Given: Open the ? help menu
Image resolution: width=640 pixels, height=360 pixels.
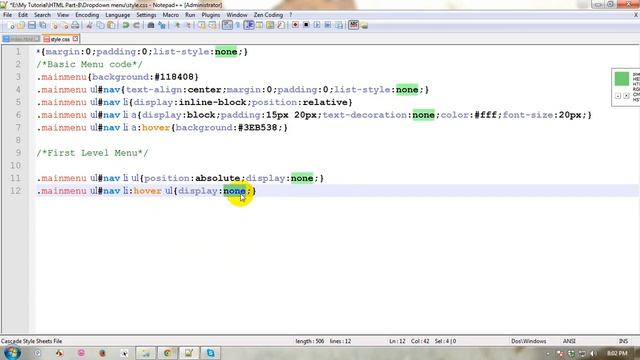Looking at the screenshot, I should coord(291,15).
